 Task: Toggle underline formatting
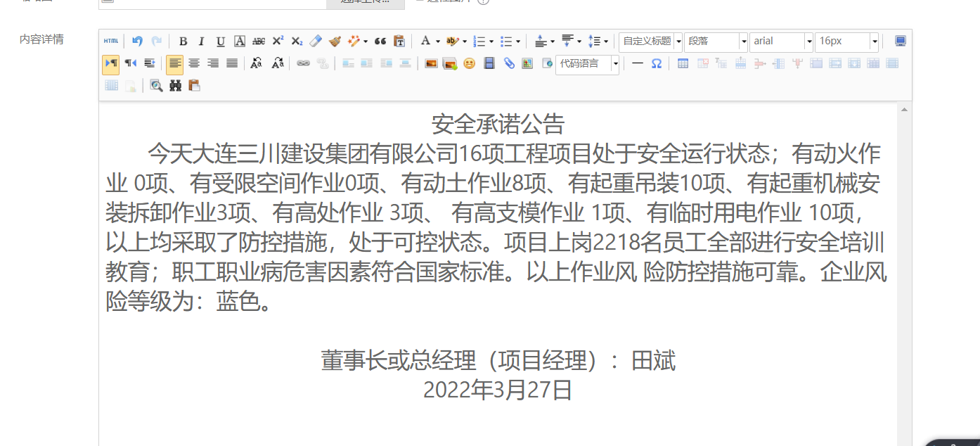pyautogui.click(x=221, y=42)
